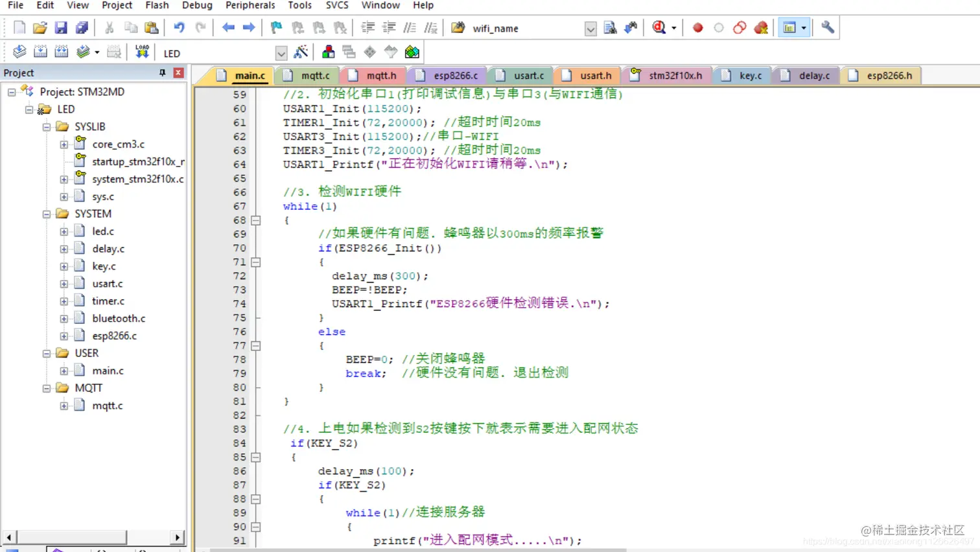The image size is (980, 552).
Task: Open Options for Target wand icon
Action: point(301,52)
